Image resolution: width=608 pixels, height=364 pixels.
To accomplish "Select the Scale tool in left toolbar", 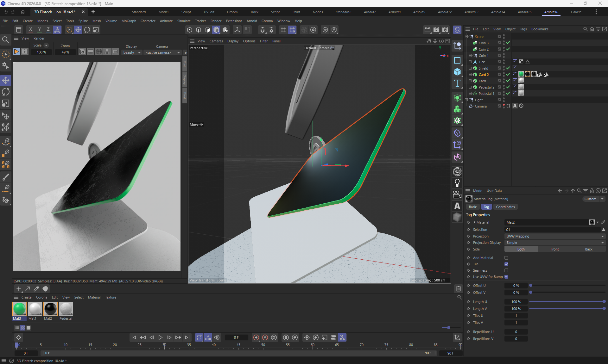I will pyautogui.click(x=6, y=103).
